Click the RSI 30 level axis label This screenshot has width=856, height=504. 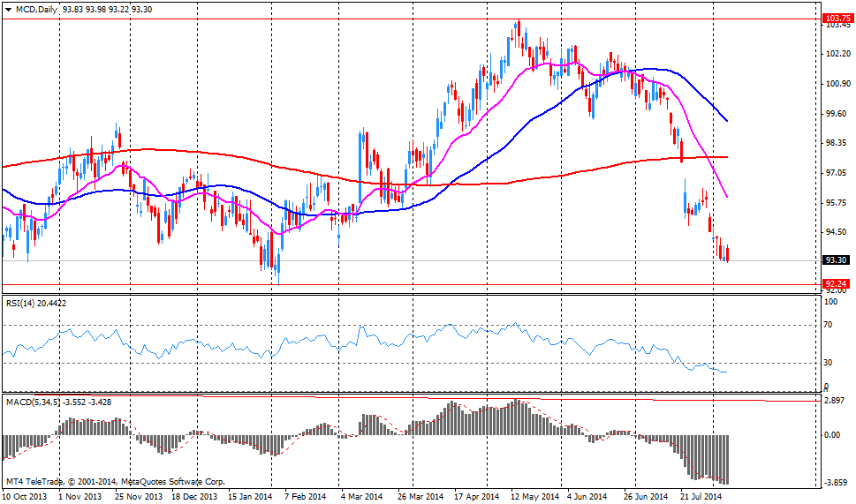pyautogui.click(x=829, y=363)
